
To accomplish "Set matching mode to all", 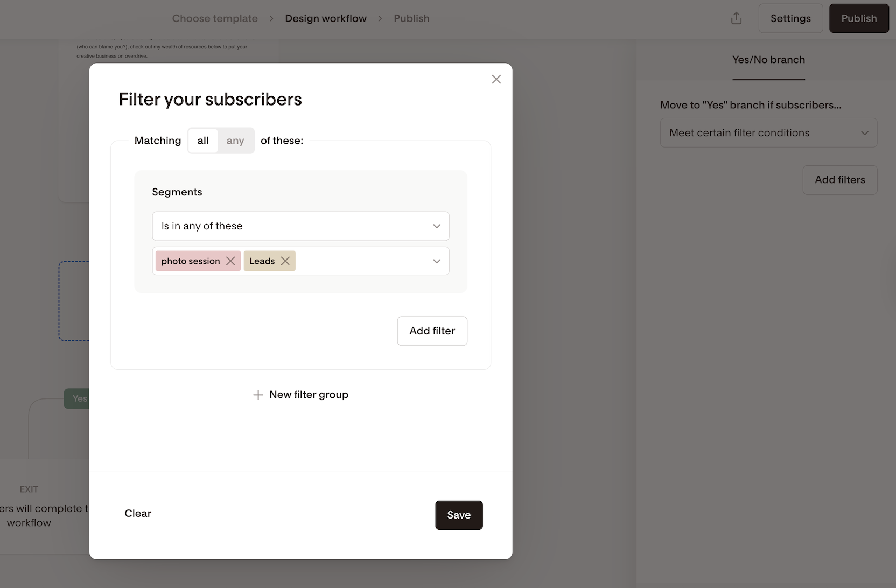I will (x=203, y=141).
